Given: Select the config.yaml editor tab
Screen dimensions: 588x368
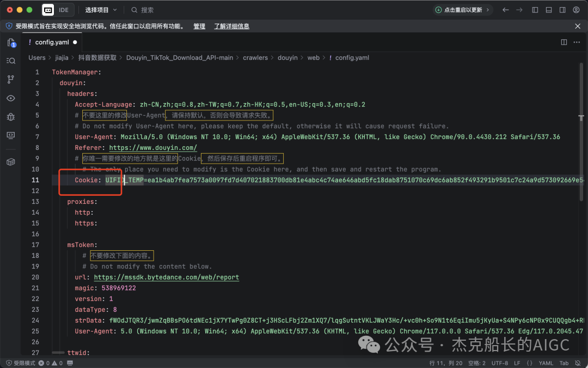Looking at the screenshot, I should point(52,42).
